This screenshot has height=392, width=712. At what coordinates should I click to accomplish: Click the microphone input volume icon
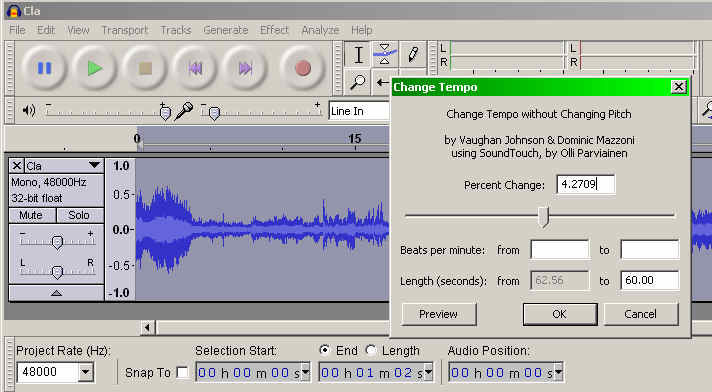tap(184, 111)
